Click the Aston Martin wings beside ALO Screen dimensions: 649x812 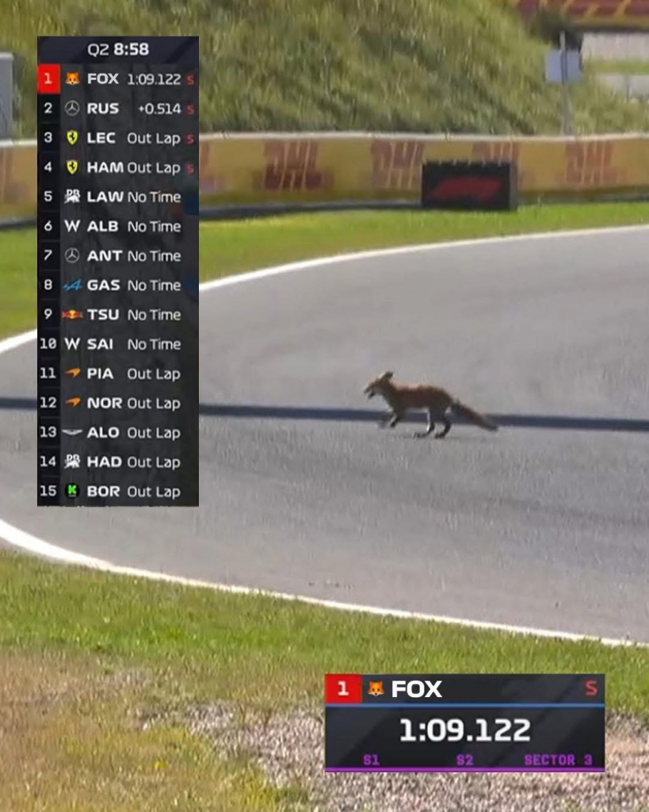(72, 432)
